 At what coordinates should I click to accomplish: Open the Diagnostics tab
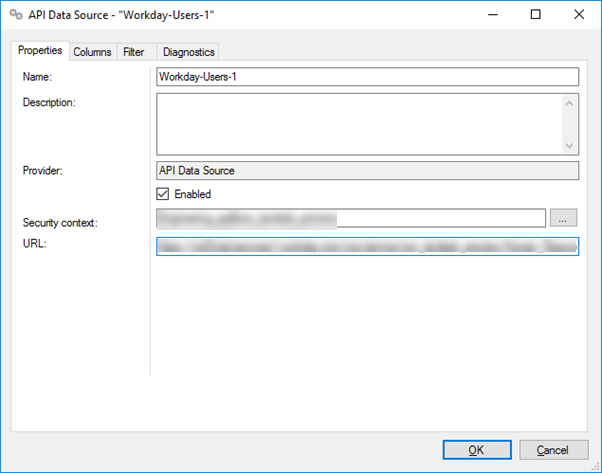point(189,52)
